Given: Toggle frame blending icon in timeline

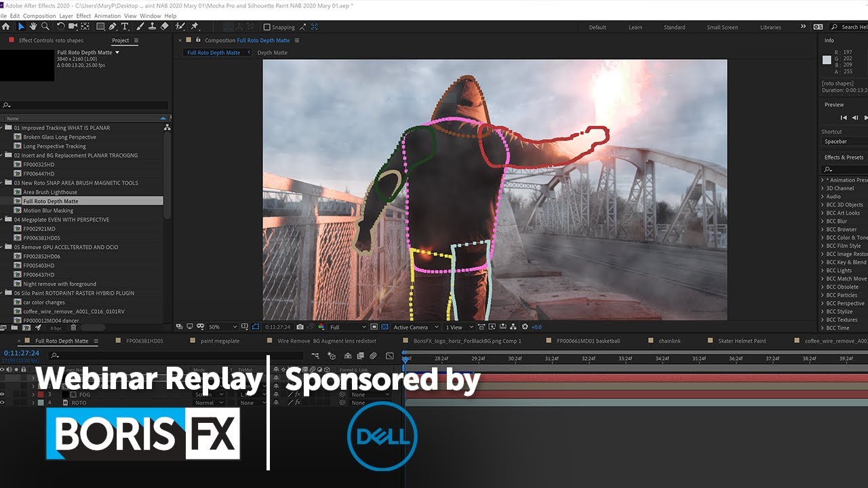Looking at the screenshot, I should click(360, 355).
